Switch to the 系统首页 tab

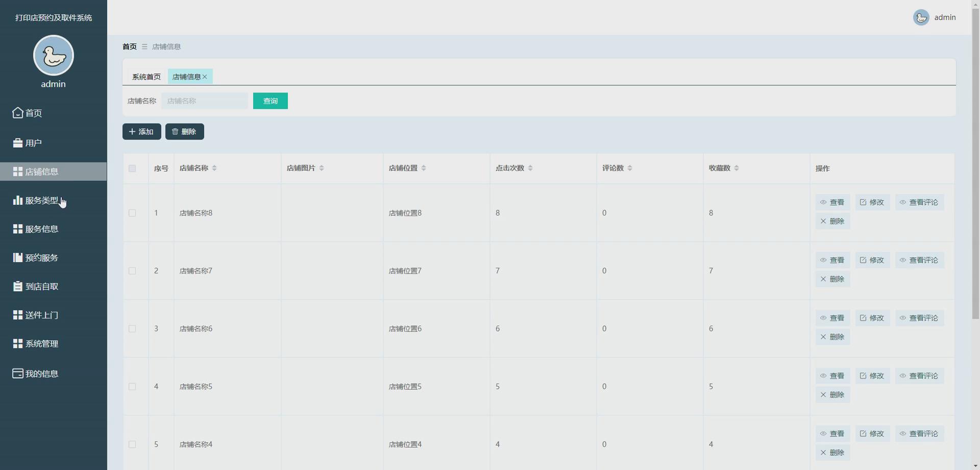click(146, 77)
